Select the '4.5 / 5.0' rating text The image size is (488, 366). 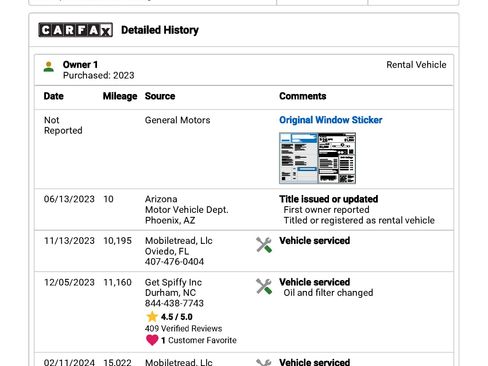click(x=177, y=317)
